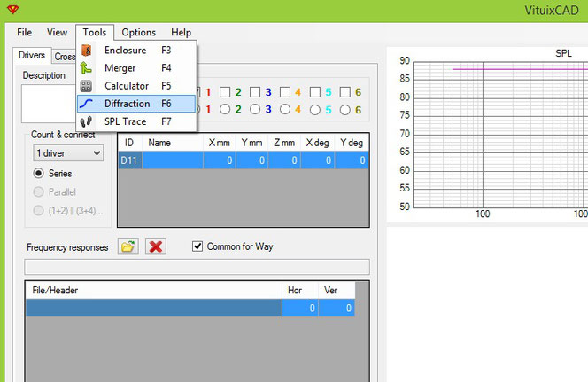Click the selected File/Header row cell
The height and width of the screenshot is (382, 588).
(153, 308)
